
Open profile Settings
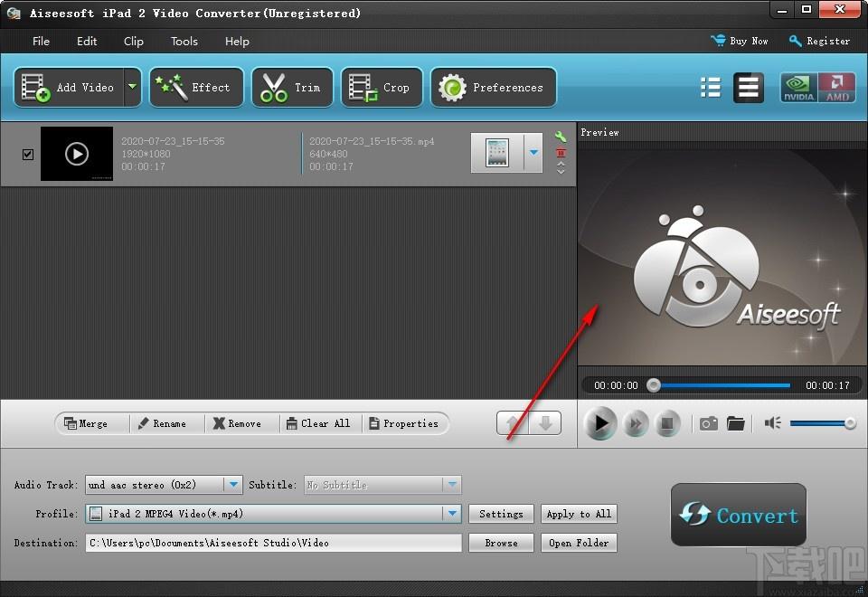(x=501, y=514)
